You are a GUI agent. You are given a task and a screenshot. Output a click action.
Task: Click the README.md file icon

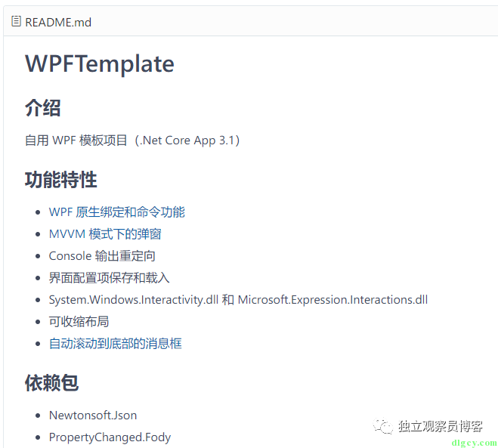[16, 22]
